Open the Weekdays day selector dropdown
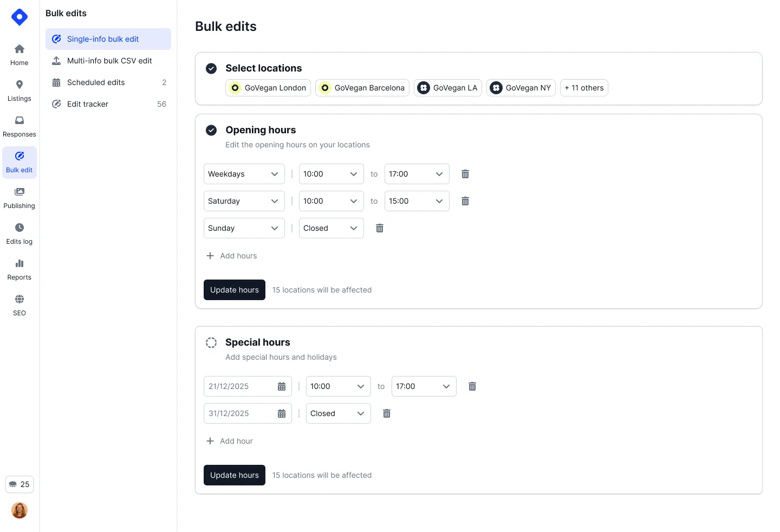This screenshot has height=532, width=780. pos(244,174)
